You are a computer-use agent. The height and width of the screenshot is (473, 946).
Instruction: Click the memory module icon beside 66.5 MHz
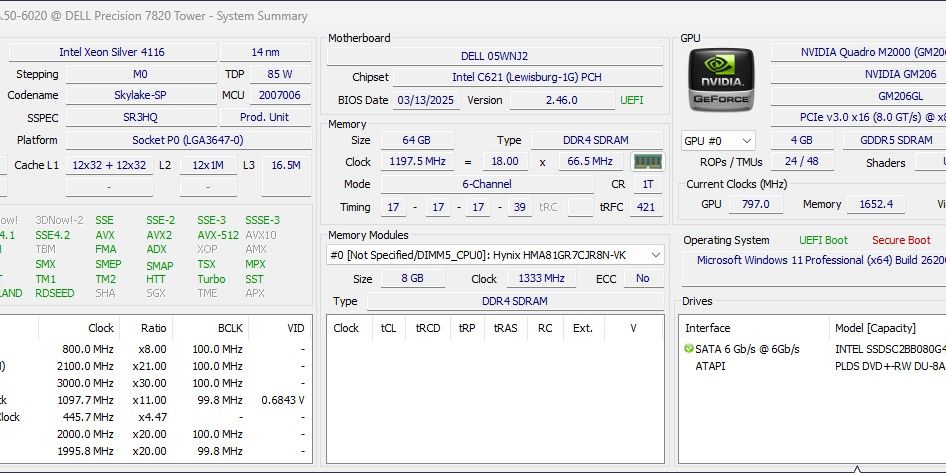coord(647,162)
